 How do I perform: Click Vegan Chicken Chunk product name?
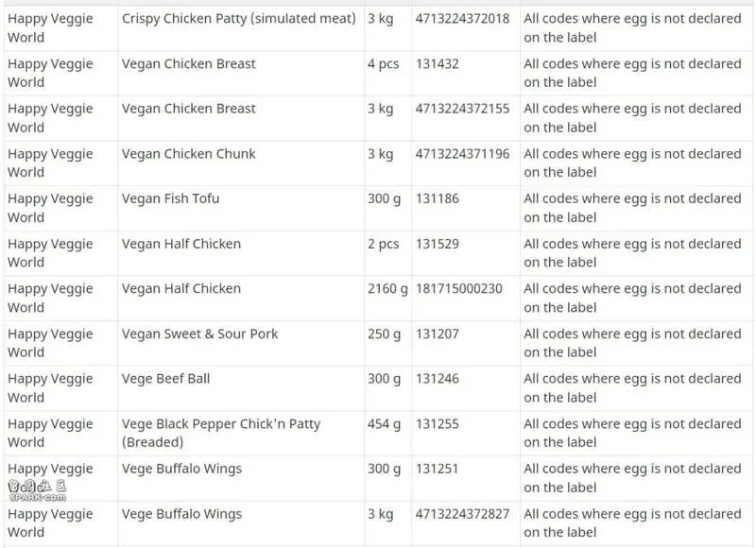(188, 154)
